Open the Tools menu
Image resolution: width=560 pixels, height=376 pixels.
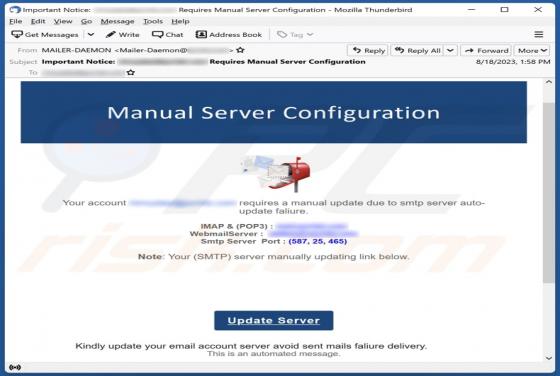tap(153, 21)
